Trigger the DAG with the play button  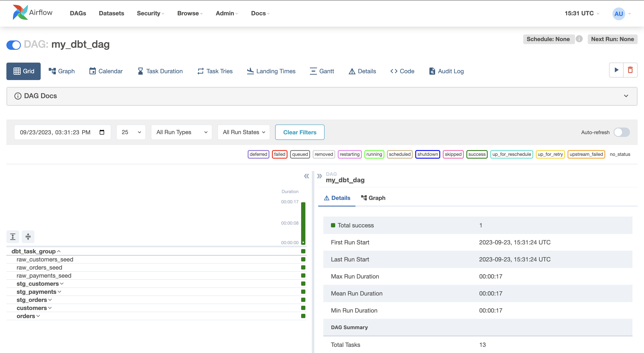pos(616,70)
